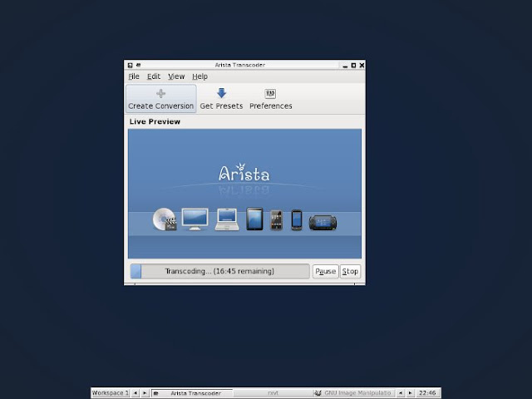This screenshot has height=399, width=532.
Task: Open the Help menu
Action: [x=199, y=76]
